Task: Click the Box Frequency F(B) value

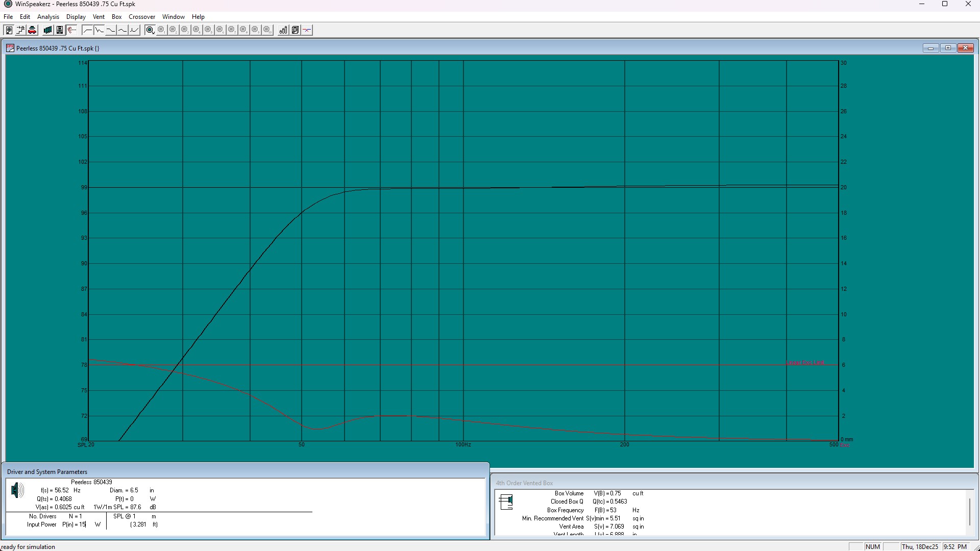Action: (612, 510)
